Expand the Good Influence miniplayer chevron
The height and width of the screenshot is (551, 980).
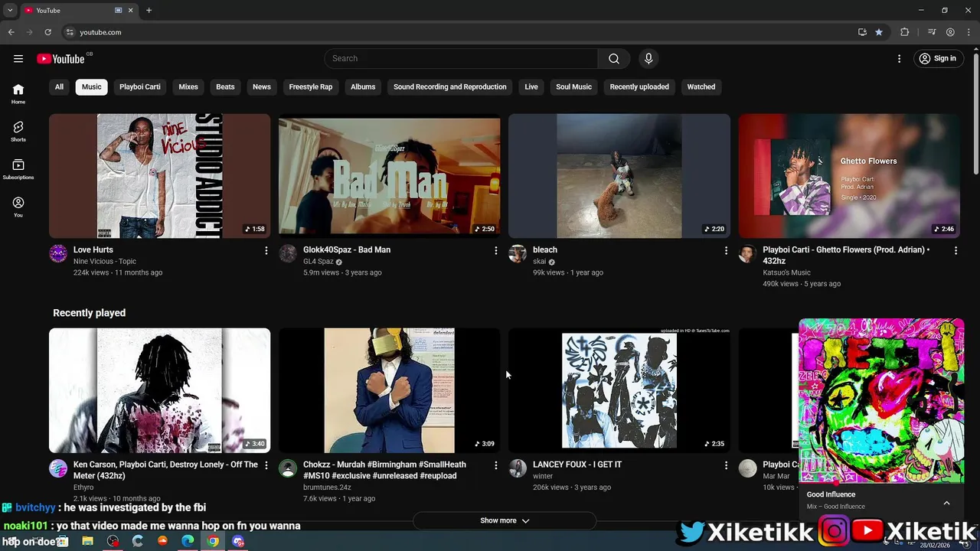pyautogui.click(x=946, y=503)
